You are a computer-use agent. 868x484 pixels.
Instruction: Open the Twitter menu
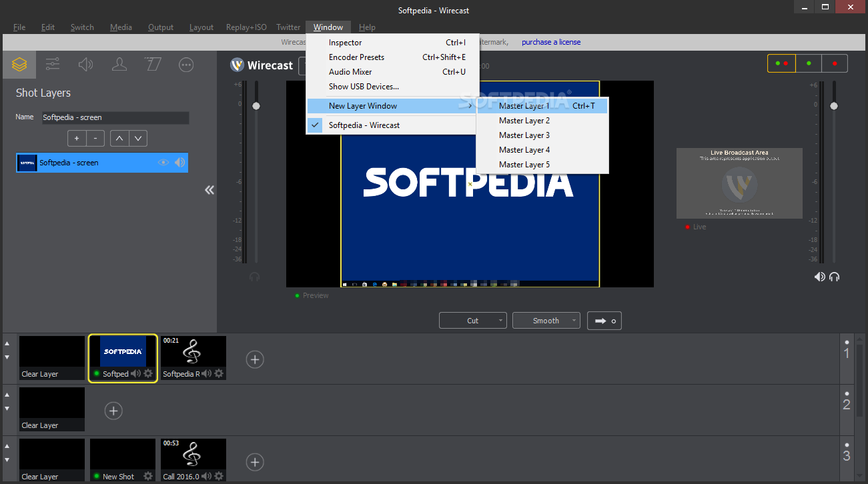coord(288,27)
